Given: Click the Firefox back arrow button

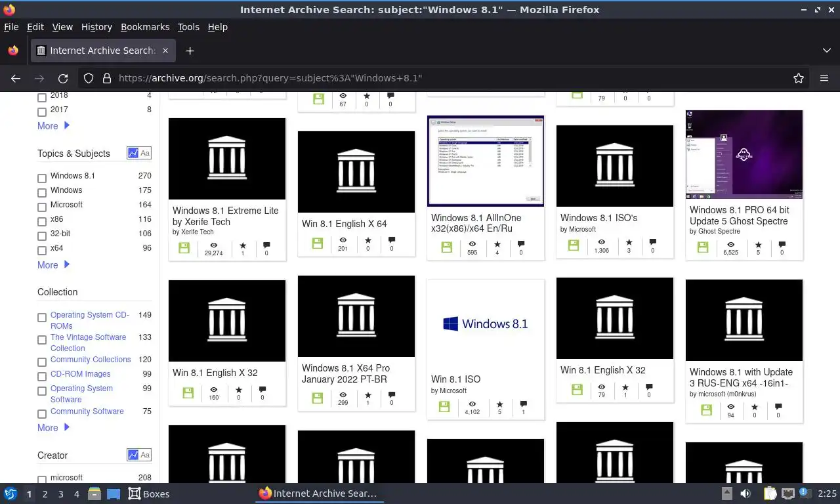Looking at the screenshot, I should click(16, 78).
